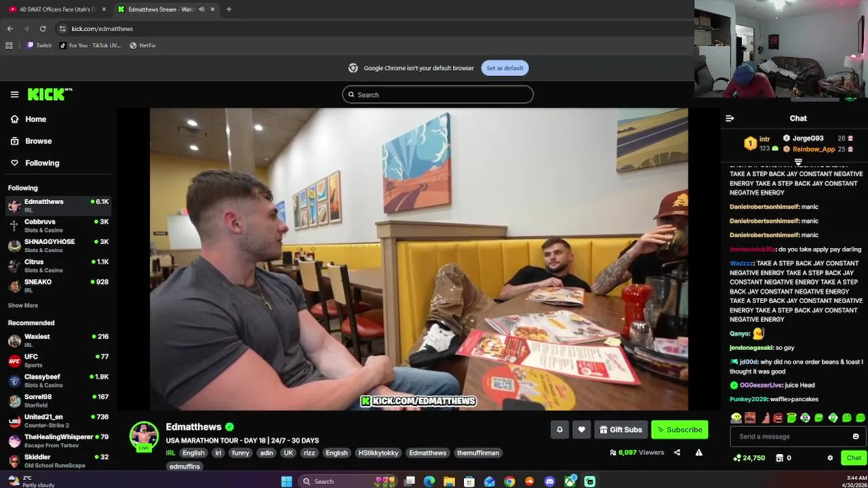
Task: Open For You - TikTok bookmark
Action: [90, 45]
